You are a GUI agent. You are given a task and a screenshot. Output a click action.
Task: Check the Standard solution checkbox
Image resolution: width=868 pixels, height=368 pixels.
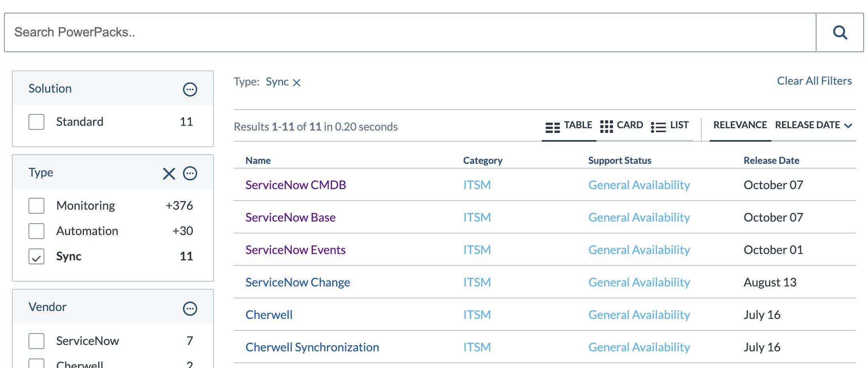36,122
